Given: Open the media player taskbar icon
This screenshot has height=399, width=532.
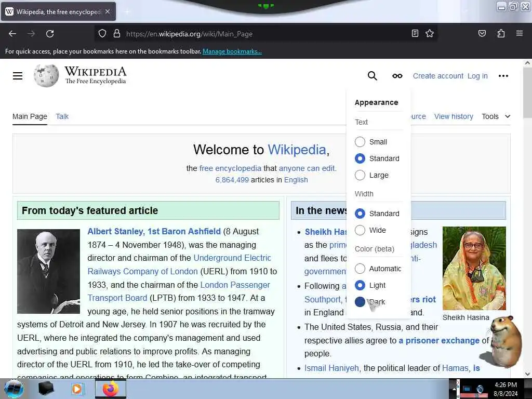Looking at the screenshot, I should [77, 389].
